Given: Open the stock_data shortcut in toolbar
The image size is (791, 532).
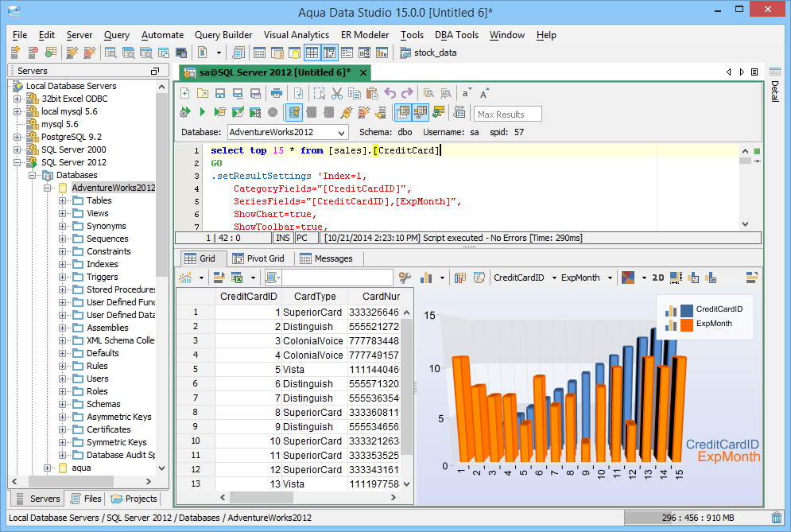Looking at the screenshot, I should click(x=428, y=53).
